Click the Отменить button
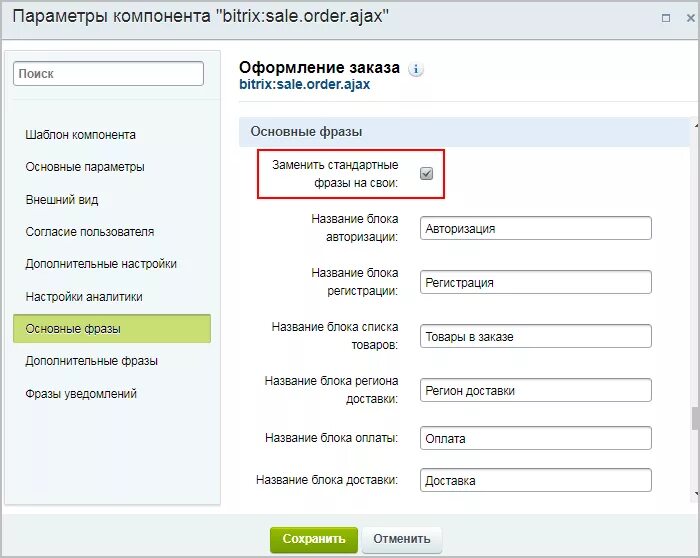The width and height of the screenshot is (700, 558). (x=402, y=539)
